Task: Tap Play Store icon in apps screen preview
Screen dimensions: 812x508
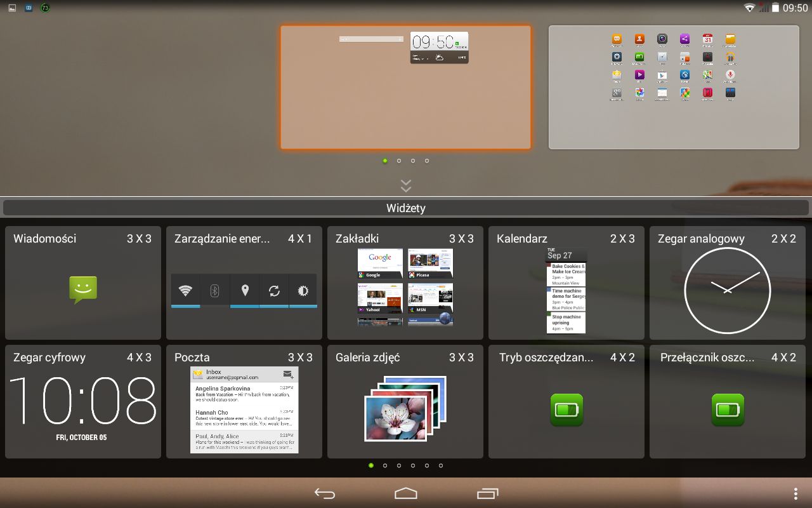Action: point(662,76)
